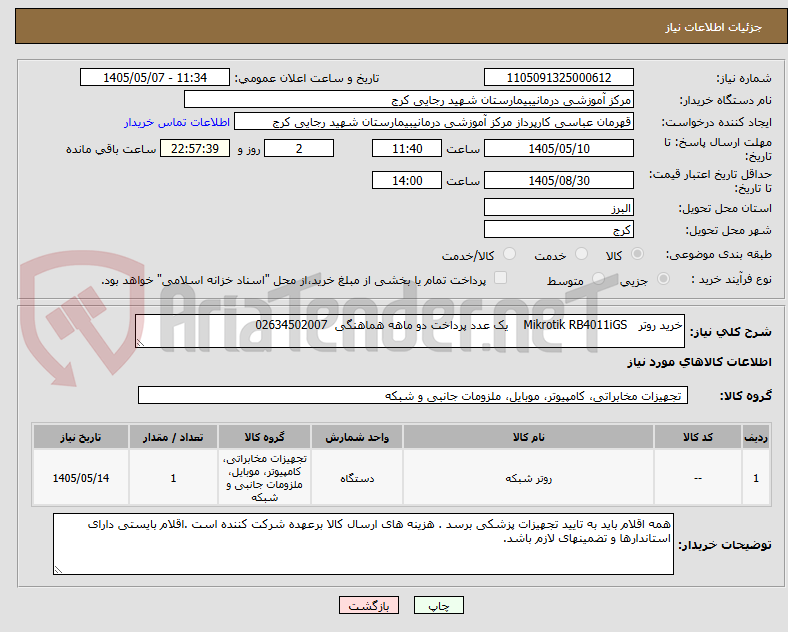Select the کالا/خدمت radio button
788x632 pixels.
click(x=510, y=254)
